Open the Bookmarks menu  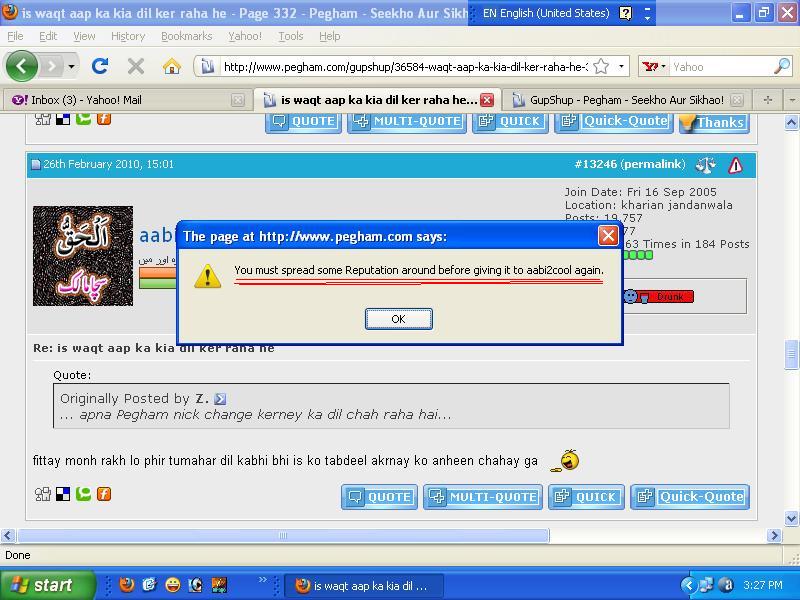[x=186, y=36]
